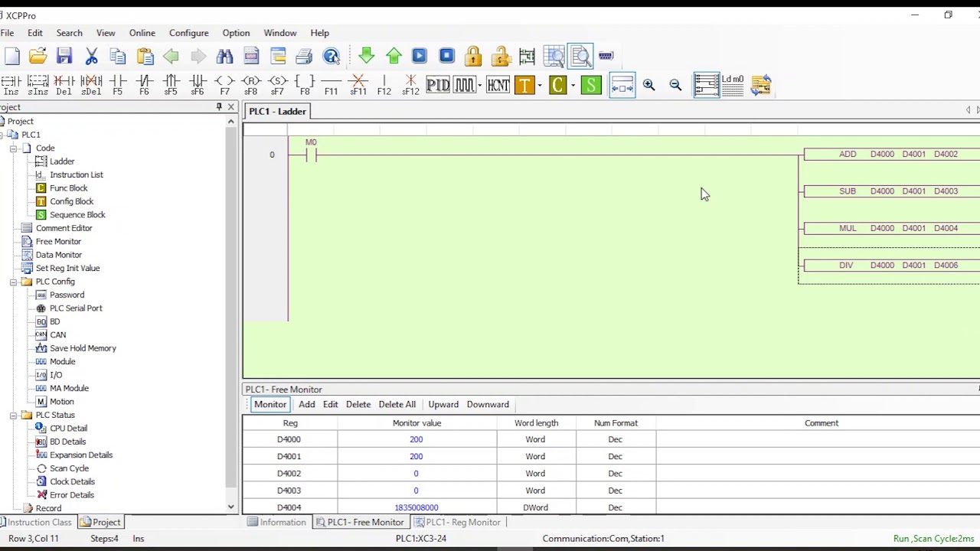Open the Online menu
Image resolution: width=980 pixels, height=551 pixels.
coord(142,33)
